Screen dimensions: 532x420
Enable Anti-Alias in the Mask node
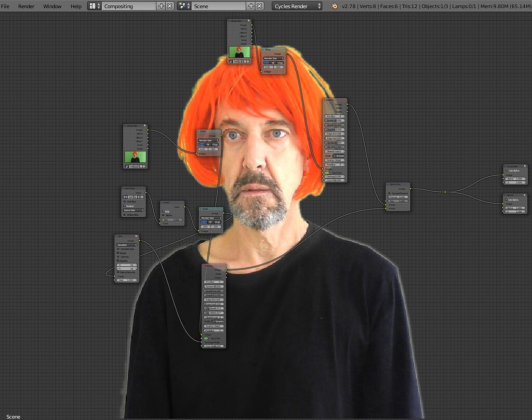click(125, 202)
